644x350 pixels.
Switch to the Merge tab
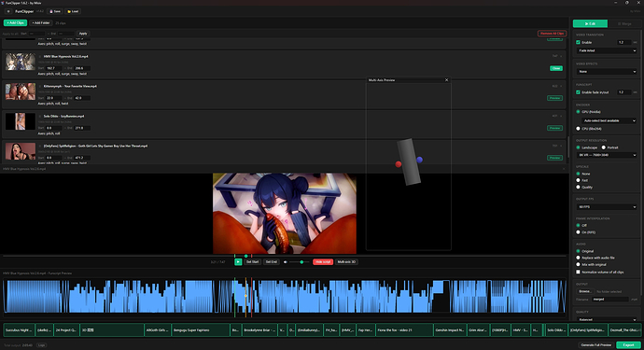pyautogui.click(x=624, y=24)
